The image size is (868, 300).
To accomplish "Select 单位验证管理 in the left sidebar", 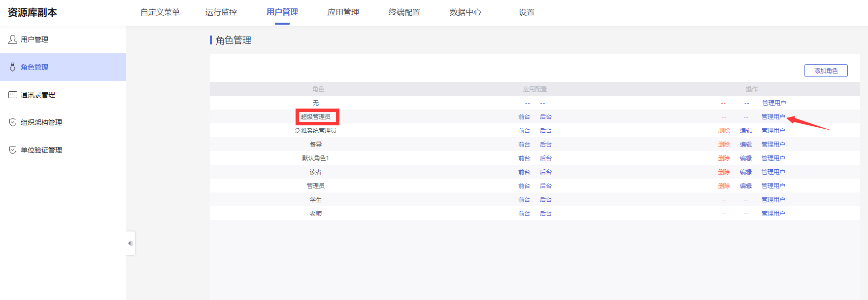I will [63, 150].
